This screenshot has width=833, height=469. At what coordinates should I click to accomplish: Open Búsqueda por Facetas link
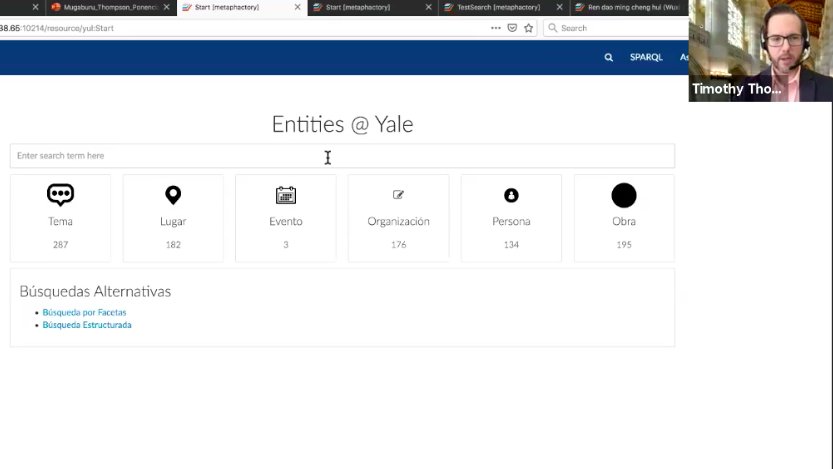coord(84,312)
